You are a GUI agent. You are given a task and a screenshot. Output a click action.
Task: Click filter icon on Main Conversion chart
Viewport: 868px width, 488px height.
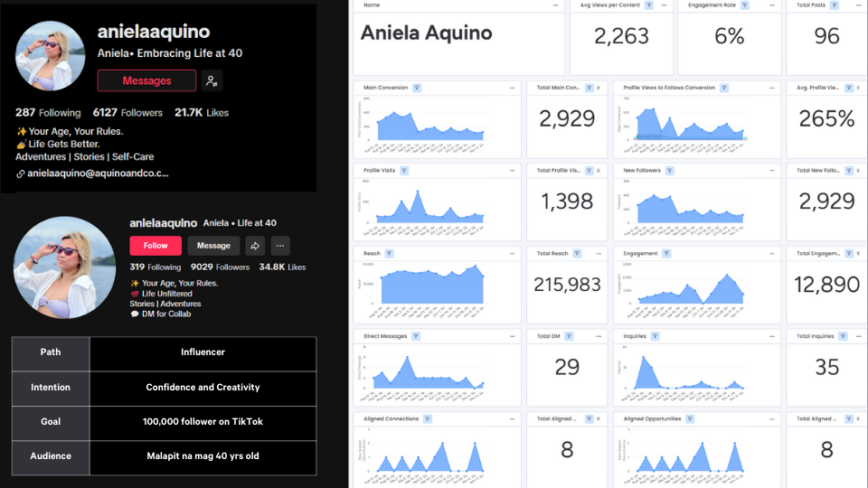[417, 88]
